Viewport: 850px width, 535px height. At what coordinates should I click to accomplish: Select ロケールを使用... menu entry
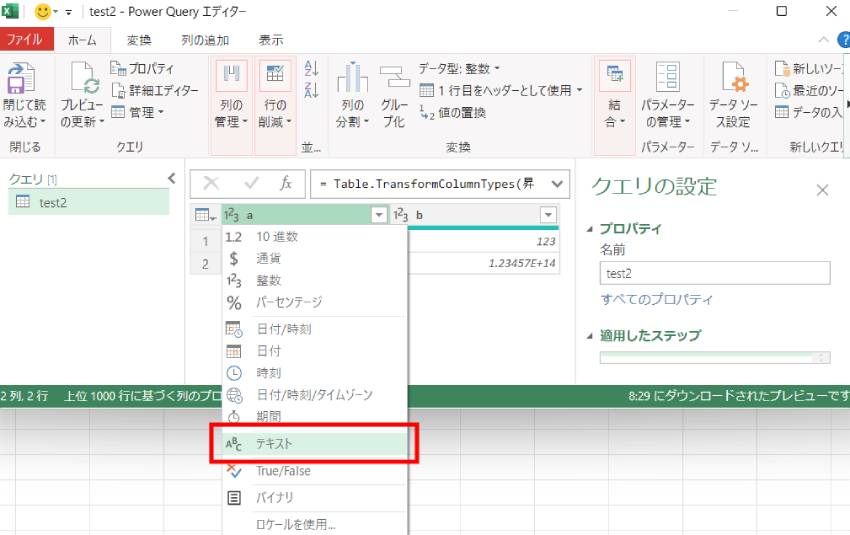click(314, 524)
